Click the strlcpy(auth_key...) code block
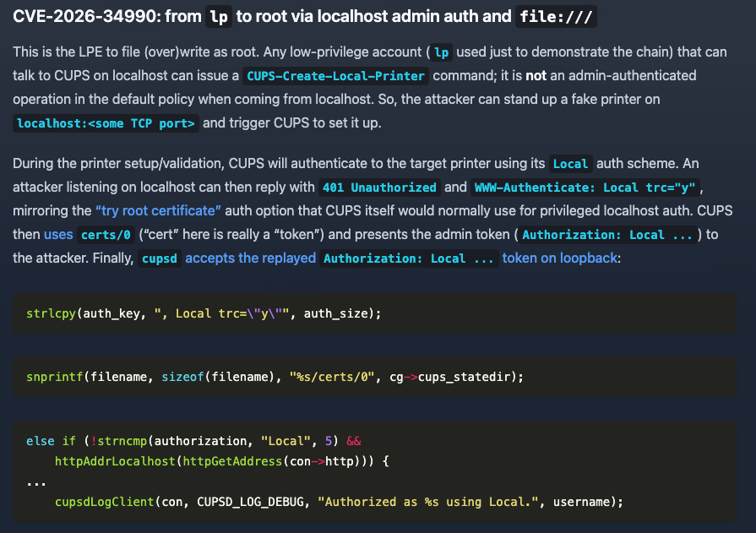756x533 pixels. [375, 313]
